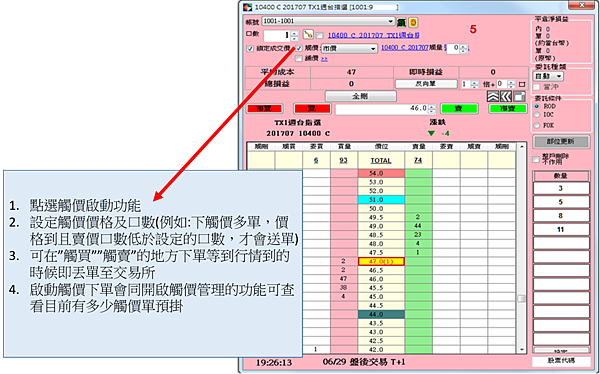Viewport: 600px width, 374px height.
Task: Click the red 54.0 price cell
Action: point(381,173)
